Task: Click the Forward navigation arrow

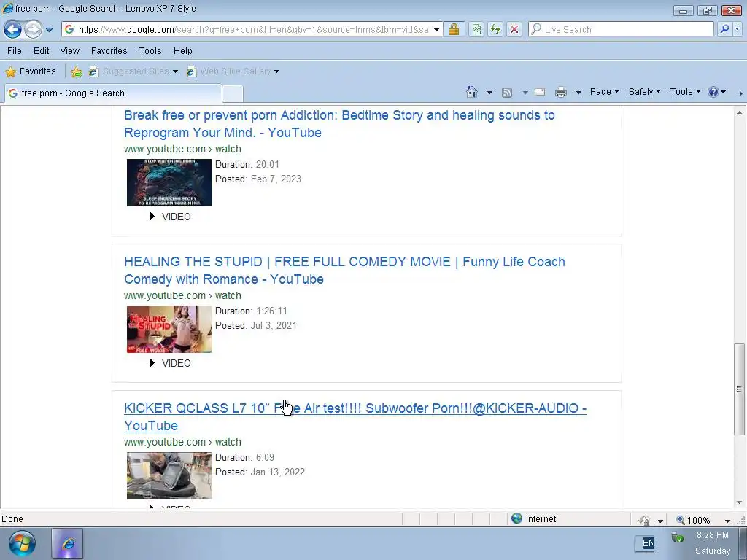Action: coord(33,29)
